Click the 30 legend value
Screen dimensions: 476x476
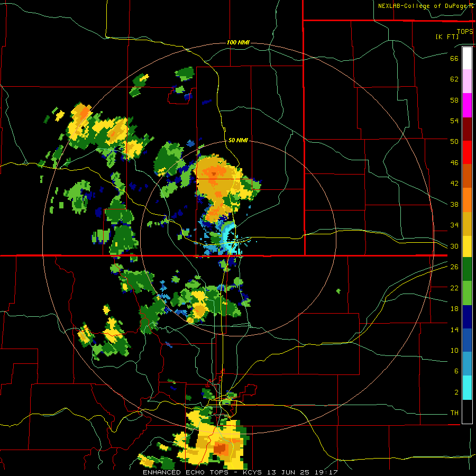point(454,246)
